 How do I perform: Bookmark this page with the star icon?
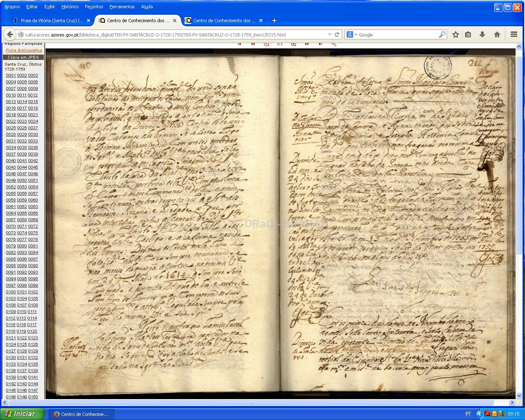pyautogui.click(x=455, y=35)
